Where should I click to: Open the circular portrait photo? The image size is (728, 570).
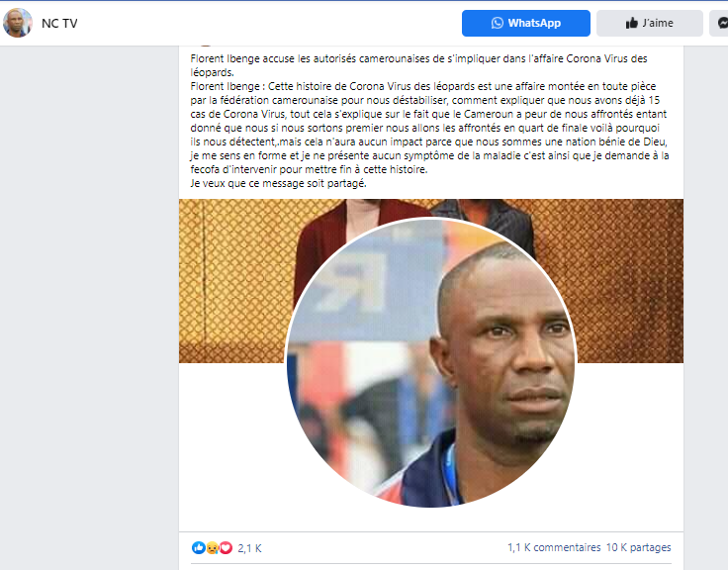click(x=431, y=362)
